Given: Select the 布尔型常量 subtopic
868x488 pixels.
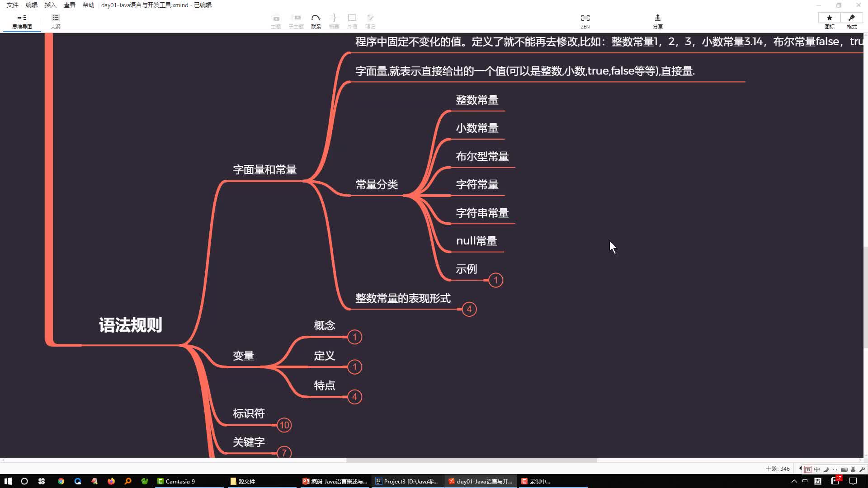Looking at the screenshot, I should click(x=482, y=156).
